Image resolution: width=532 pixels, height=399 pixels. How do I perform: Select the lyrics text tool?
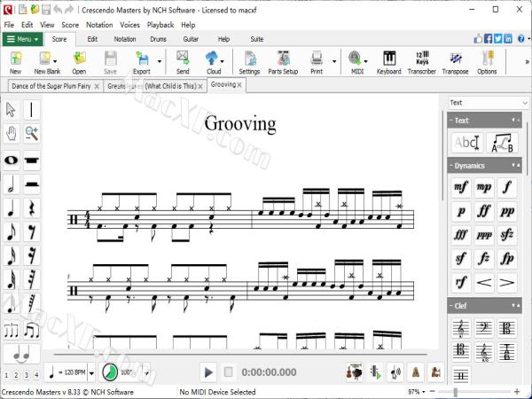(502, 143)
